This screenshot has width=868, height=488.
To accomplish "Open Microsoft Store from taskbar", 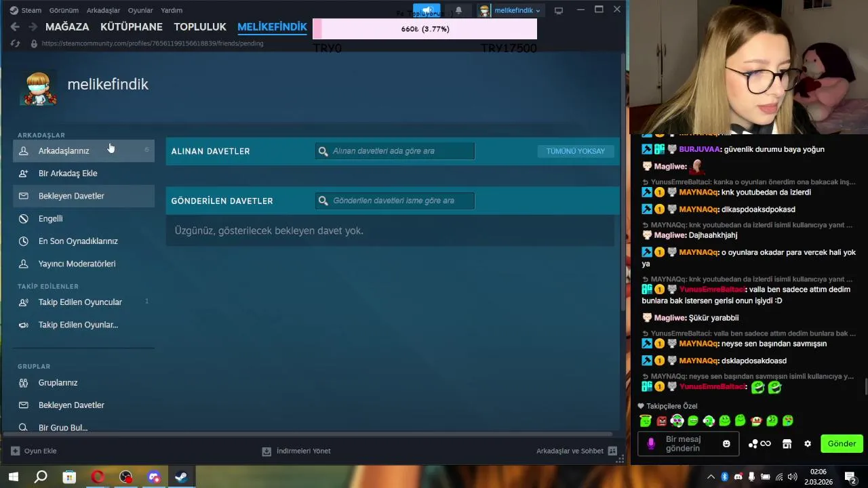I will tap(69, 476).
